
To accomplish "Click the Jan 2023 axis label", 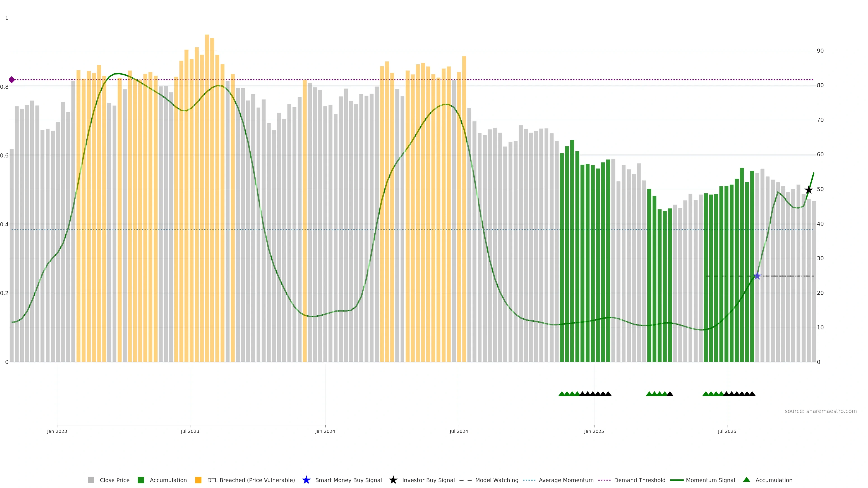I will (x=57, y=432).
